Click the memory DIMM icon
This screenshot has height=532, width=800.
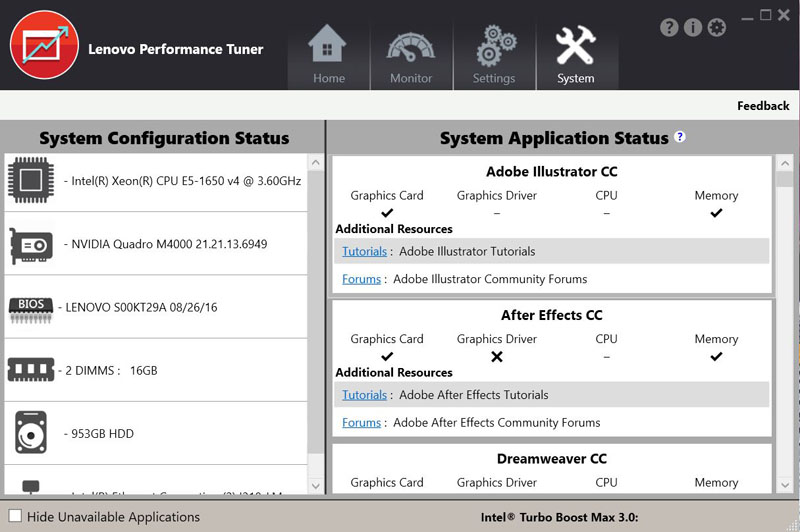pos(30,370)
